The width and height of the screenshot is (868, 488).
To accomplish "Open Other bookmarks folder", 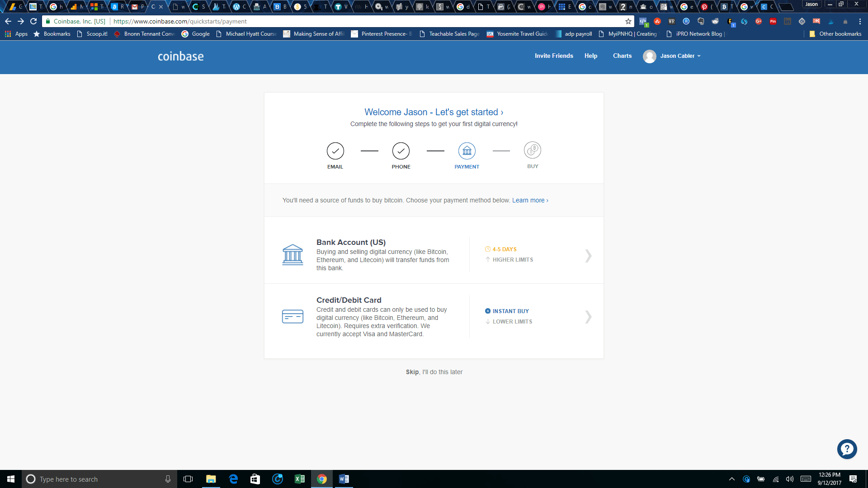I will 835,34.
